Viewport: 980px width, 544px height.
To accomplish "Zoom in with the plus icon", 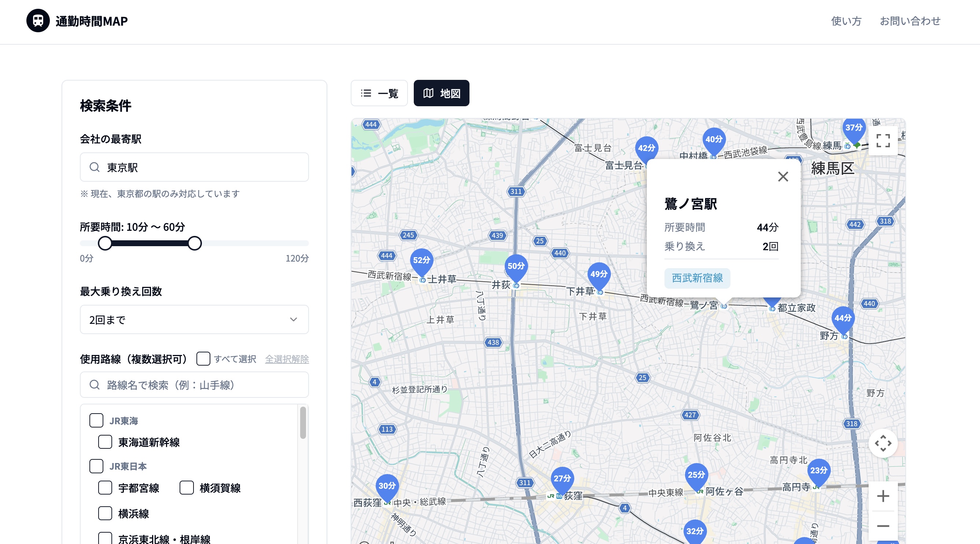I will point(883,495).
